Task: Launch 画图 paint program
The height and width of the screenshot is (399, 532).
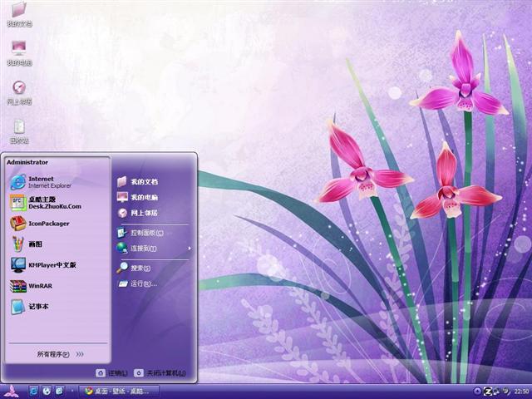Action: pos(57,244)
